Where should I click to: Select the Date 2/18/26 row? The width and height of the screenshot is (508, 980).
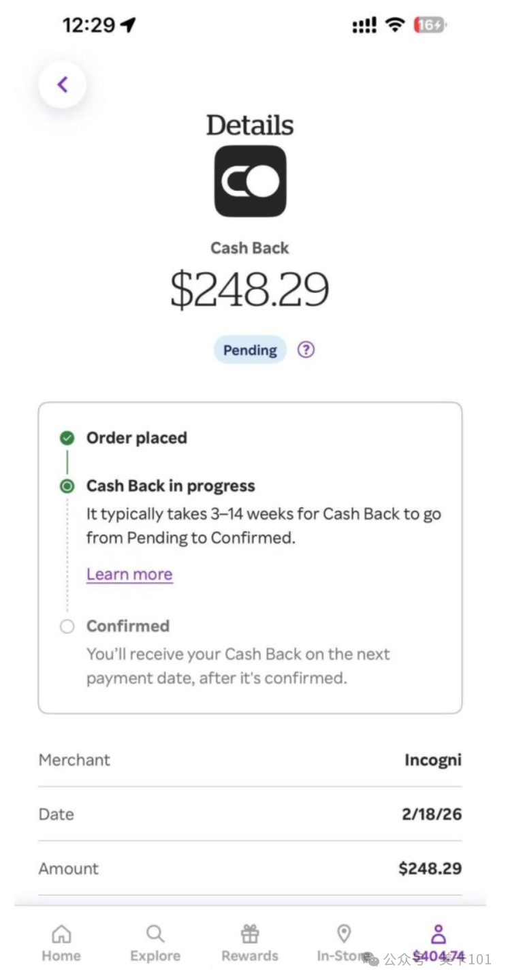[x=250, y=814]
